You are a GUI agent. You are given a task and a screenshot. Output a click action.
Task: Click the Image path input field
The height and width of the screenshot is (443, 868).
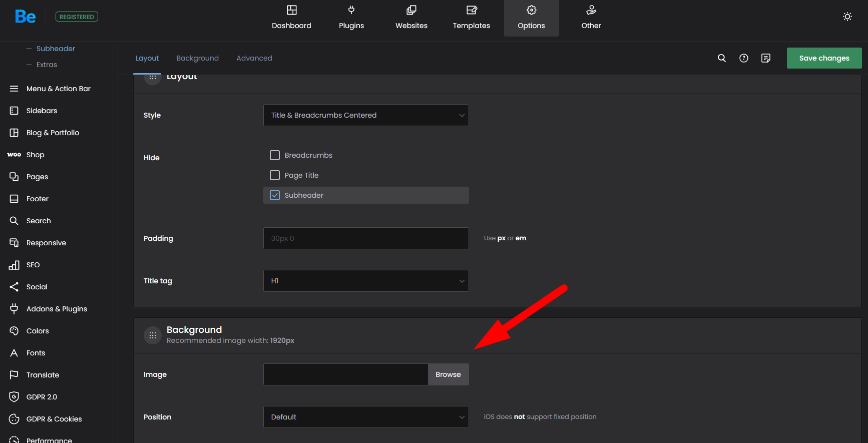tap(345, 374)
